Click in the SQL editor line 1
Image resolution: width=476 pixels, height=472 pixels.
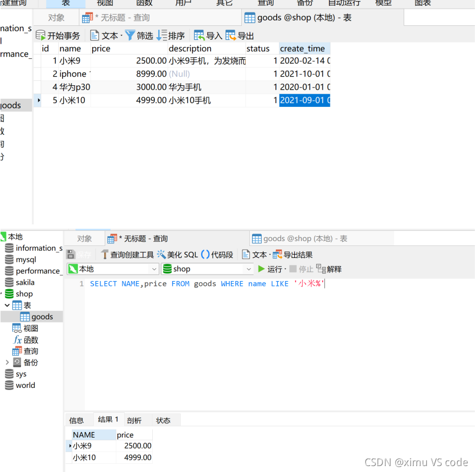(207, 283)
